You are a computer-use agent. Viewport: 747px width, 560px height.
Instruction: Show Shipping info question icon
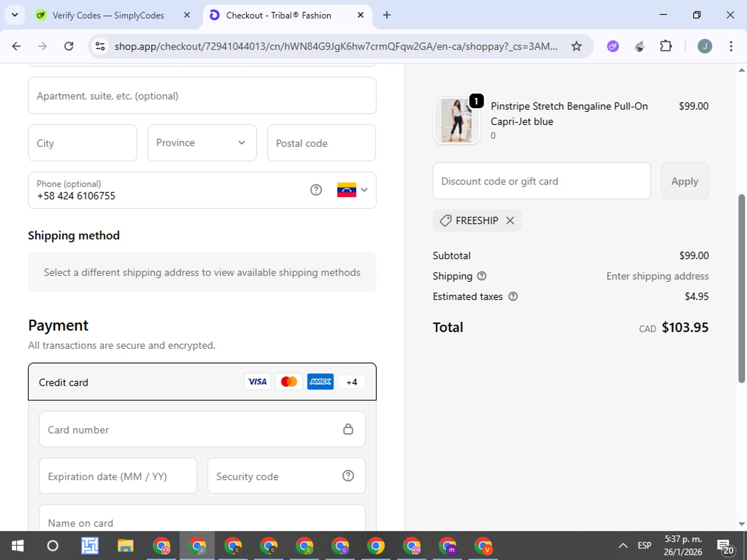point(482,276)
